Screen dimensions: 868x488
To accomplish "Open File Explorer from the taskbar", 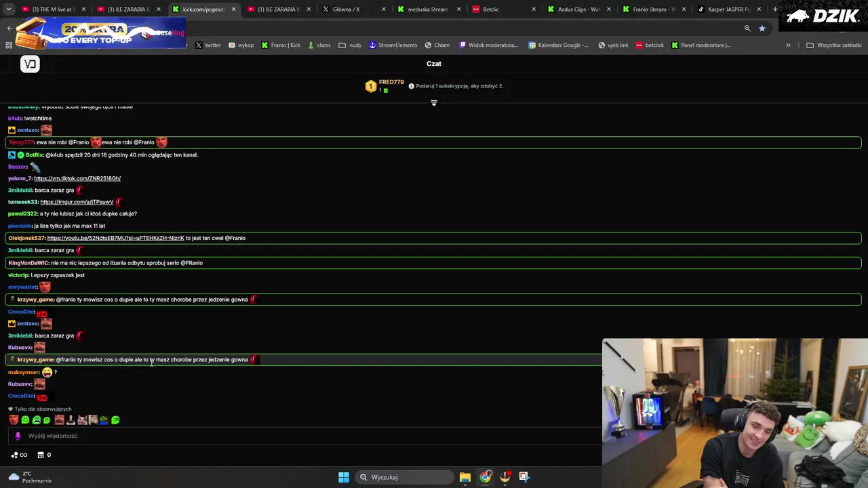I will pos(465,477).
